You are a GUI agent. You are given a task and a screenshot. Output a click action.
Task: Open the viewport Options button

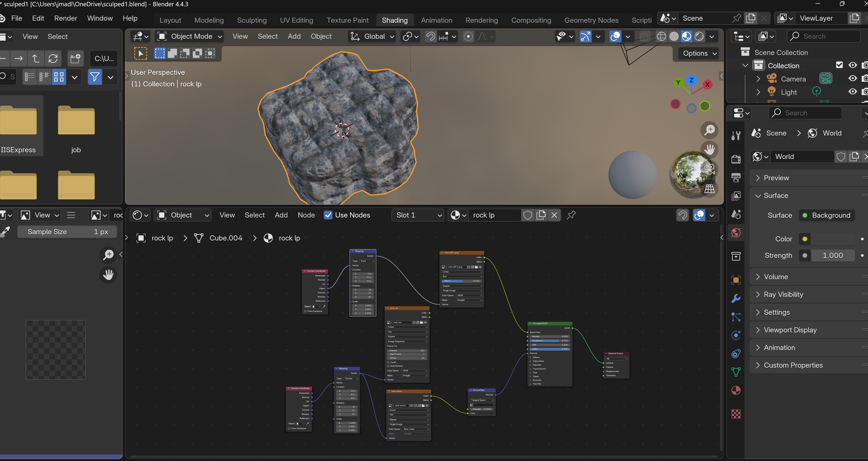(x=698, y=53)
